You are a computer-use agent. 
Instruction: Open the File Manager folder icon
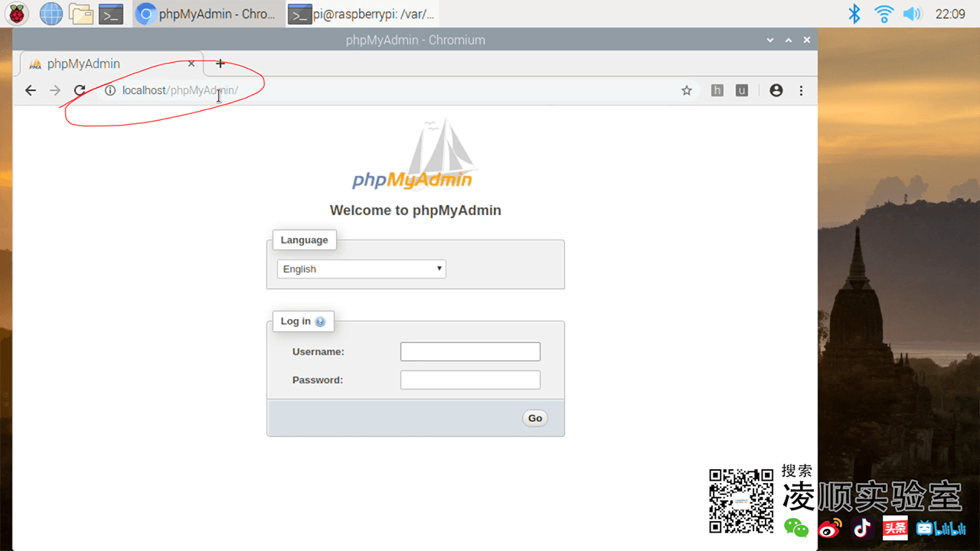pos(81,14)
